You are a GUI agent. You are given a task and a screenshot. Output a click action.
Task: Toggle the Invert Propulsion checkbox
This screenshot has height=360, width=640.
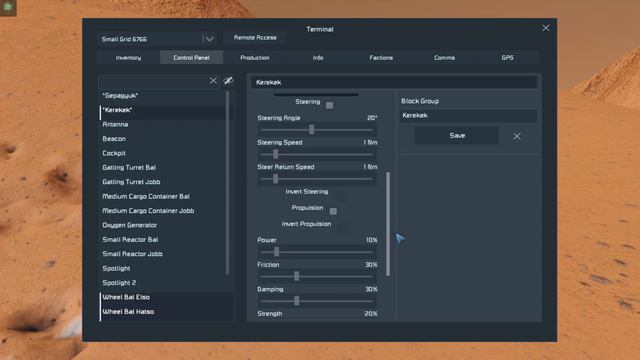click(x=344, y=227)
